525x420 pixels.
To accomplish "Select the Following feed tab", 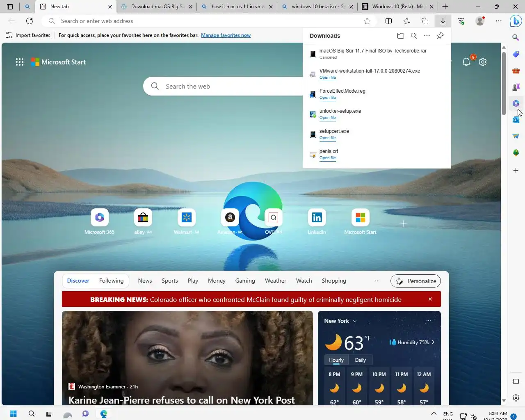I will (111, 281).
